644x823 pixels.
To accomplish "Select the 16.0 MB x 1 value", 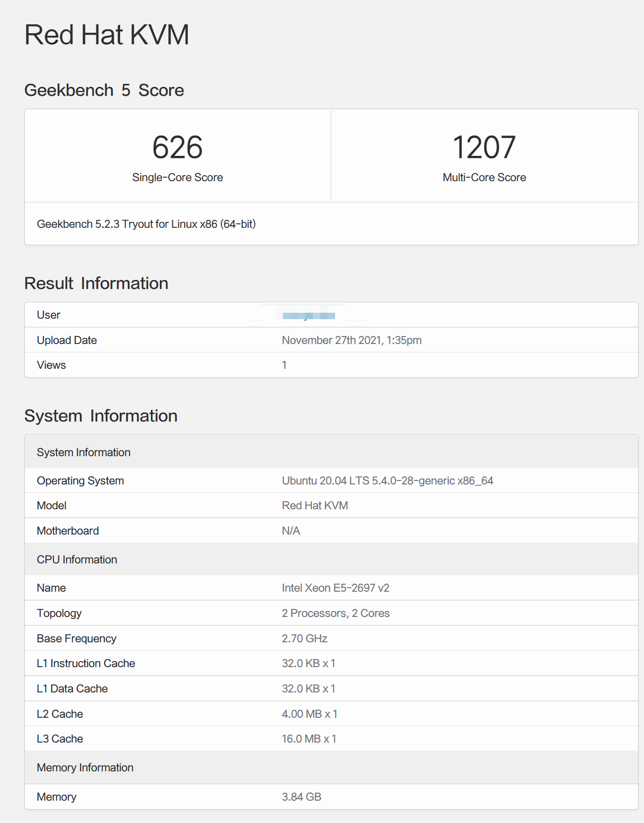I will click(x=309, y=739).
